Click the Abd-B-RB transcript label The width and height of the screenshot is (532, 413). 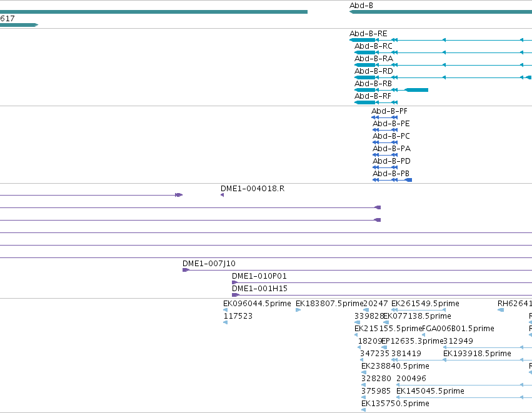[373, 84]
